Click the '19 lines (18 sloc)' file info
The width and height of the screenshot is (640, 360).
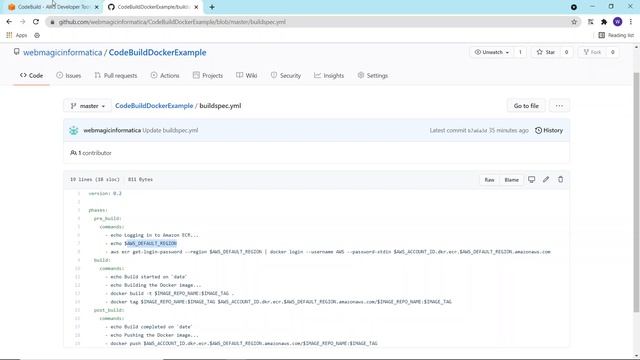tap(95, 180)
